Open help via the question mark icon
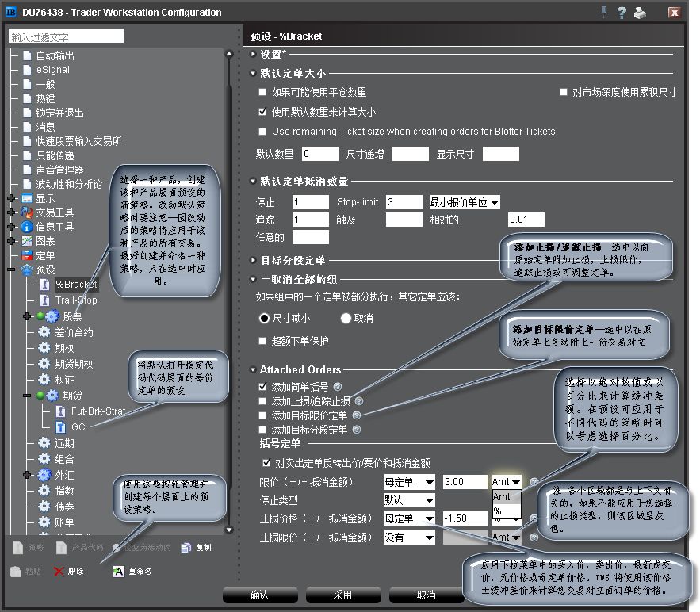This screenshot has height=612, width=700. (622, 13)
